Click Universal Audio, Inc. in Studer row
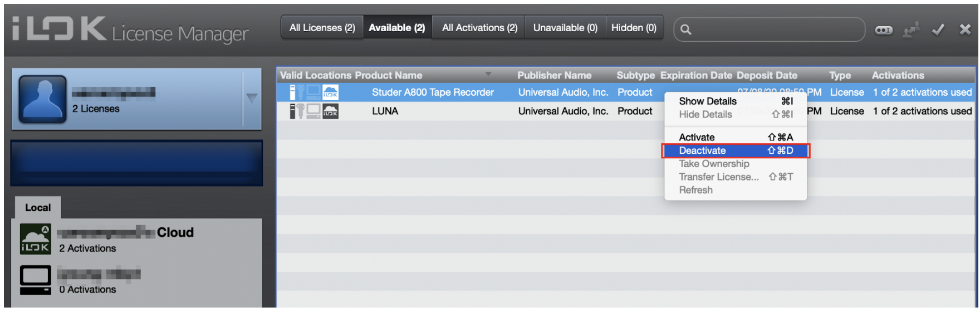 tap(563, 92)
